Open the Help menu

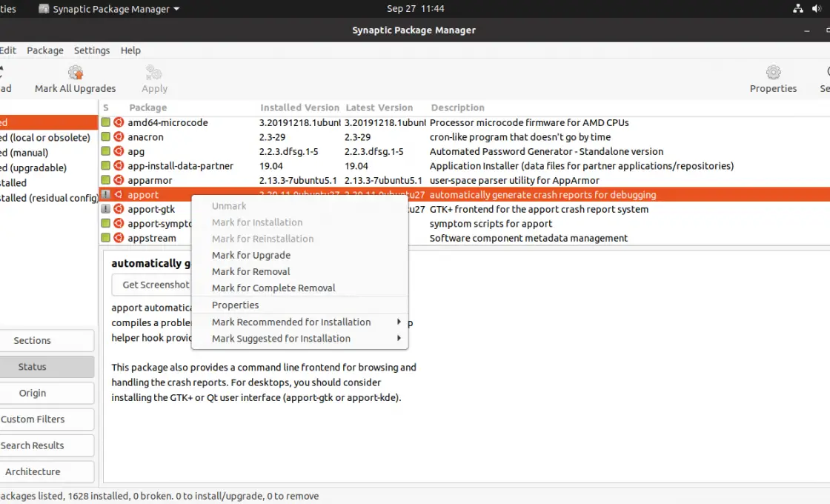130,50
